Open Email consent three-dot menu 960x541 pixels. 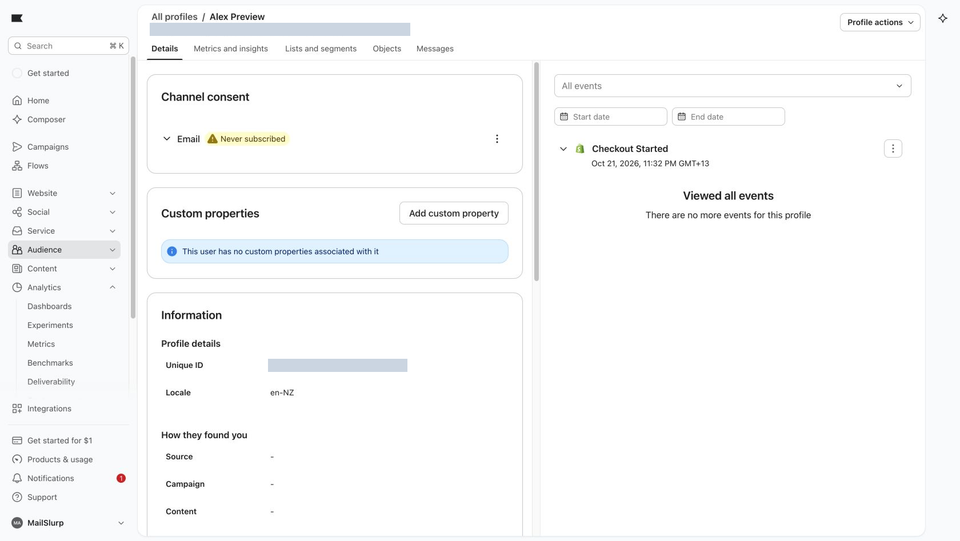(x=497, y=139)
